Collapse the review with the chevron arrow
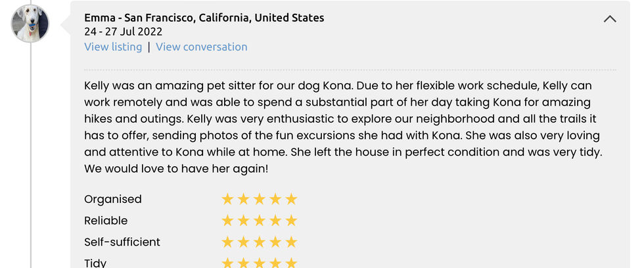This screenshot has height=268, width=644. pyautogui.click(x=610, y=19)
